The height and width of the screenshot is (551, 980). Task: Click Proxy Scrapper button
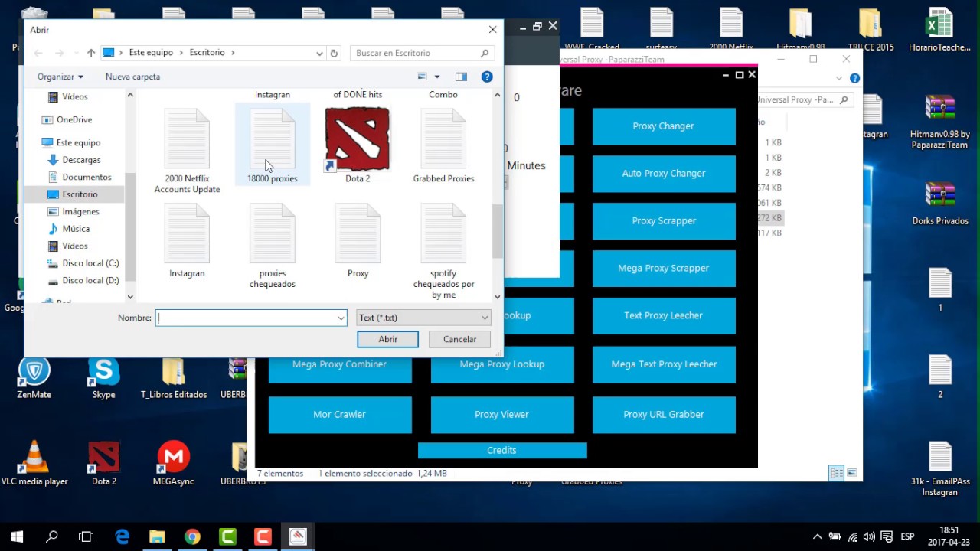pyautogui.click(x=664, y=221)
